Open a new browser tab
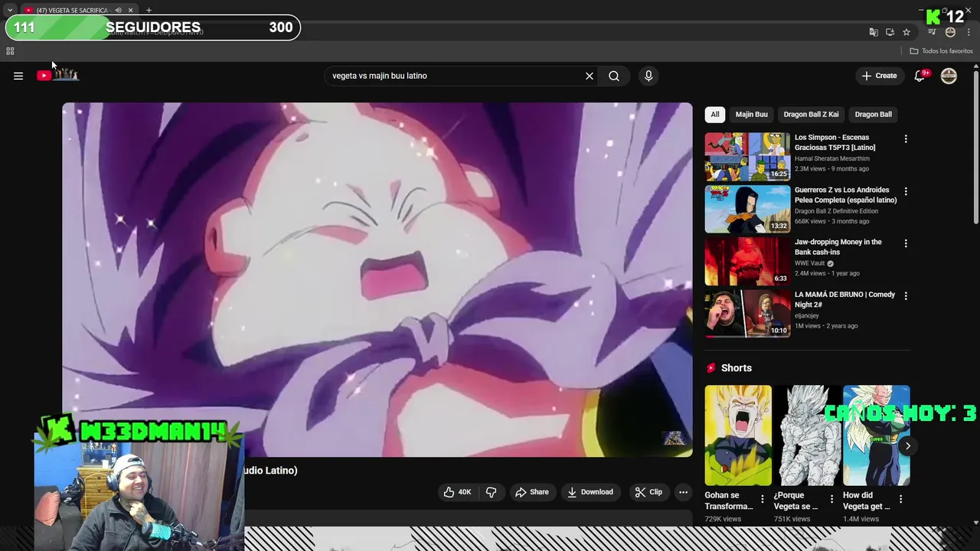Viewport: 980px width, 551px height. click(149, 10)
